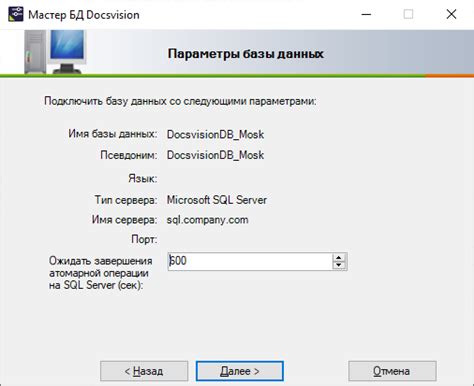474x386 pixels.
Task: Proceed with the Далее button
Action: [240, 371]
